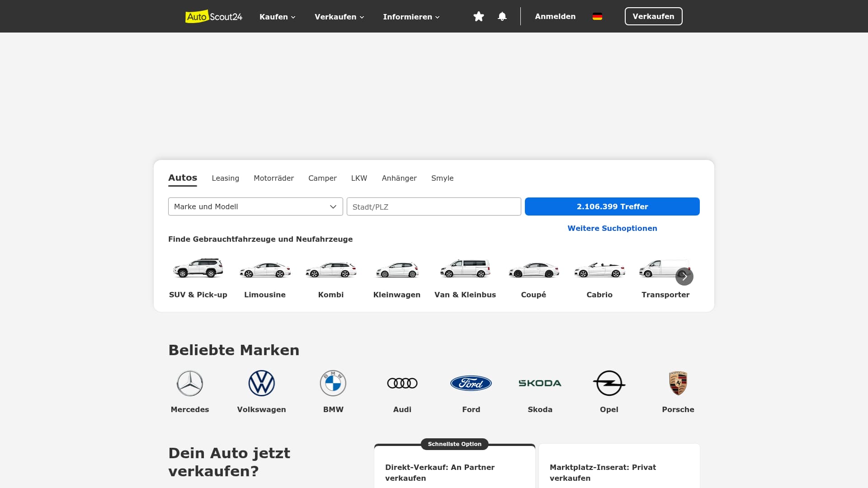Choose the Ford brand logo

(x=471, y=383)
